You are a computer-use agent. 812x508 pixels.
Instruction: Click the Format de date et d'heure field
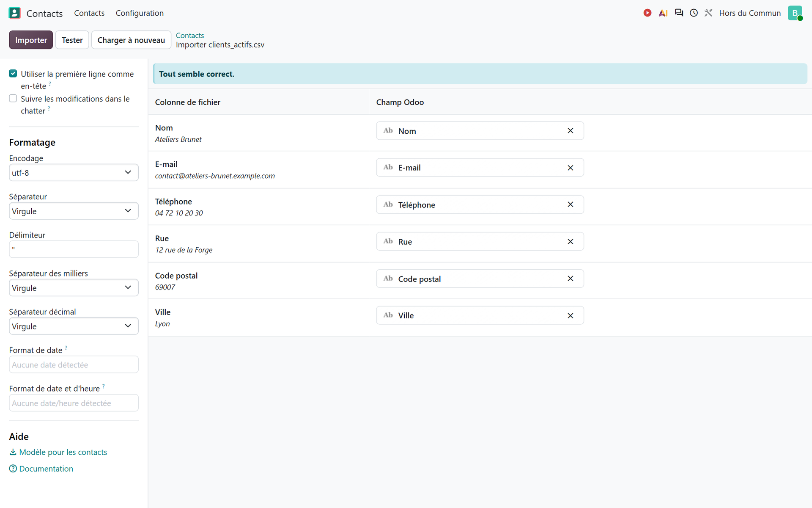click(74, 403)
